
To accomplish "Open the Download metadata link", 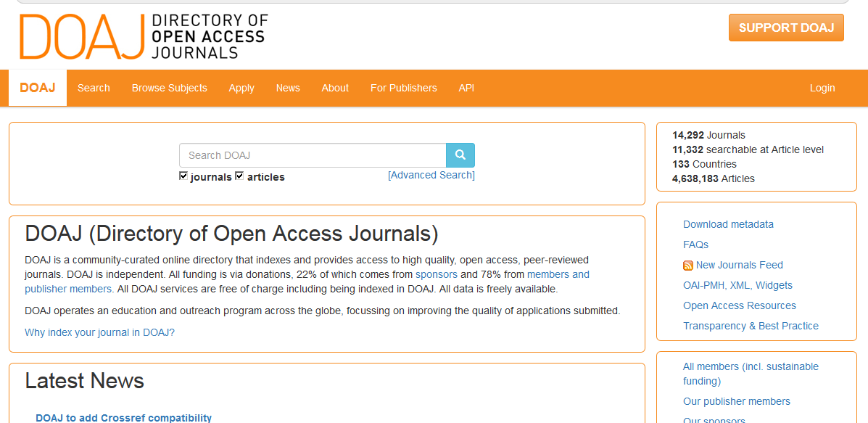I will 728,224.
